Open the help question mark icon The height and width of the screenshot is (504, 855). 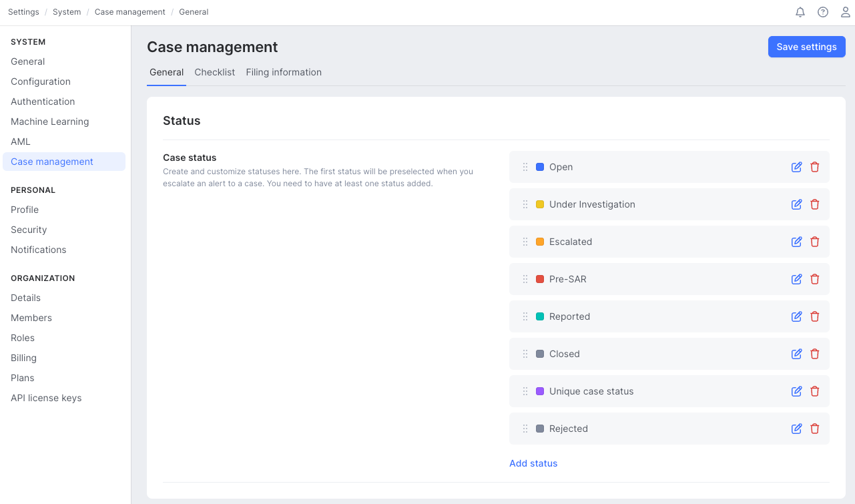[823, 12]
